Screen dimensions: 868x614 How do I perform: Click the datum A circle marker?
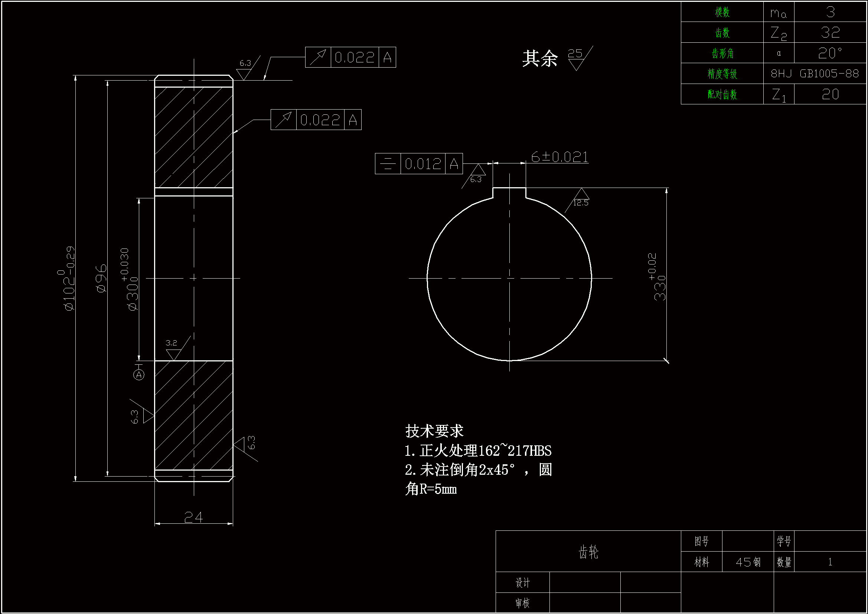click(x=139, y=375)
